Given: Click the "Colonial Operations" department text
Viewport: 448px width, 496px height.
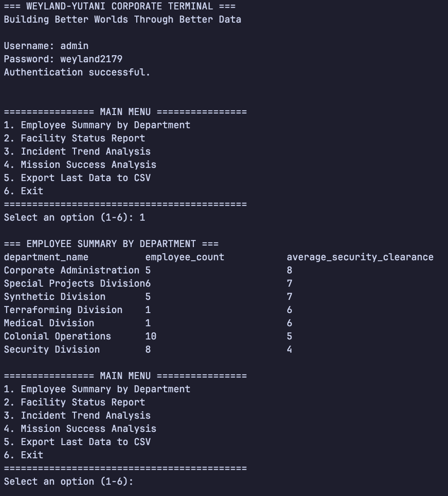Looking at the screenshot, I should click(58, 336).
